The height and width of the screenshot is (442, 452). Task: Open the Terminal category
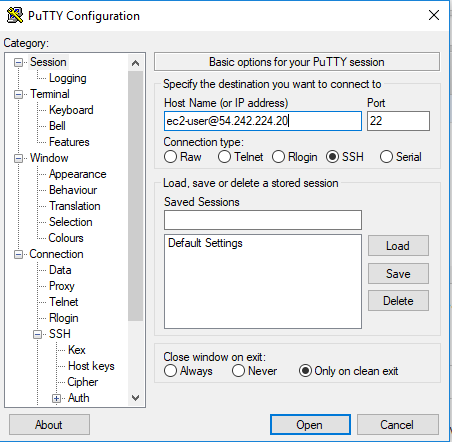pyautogui.click(x=50, y=94)
